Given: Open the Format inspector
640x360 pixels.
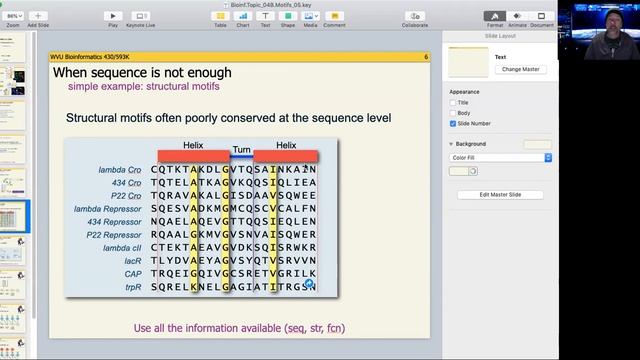Looking at the screenshot, I should click(495, 16).
